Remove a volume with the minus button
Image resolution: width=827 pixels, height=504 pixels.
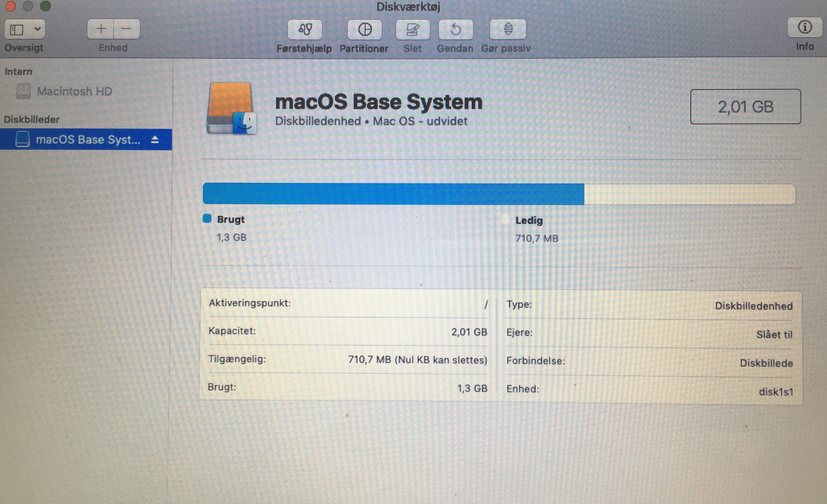click(x=127, y=29)
